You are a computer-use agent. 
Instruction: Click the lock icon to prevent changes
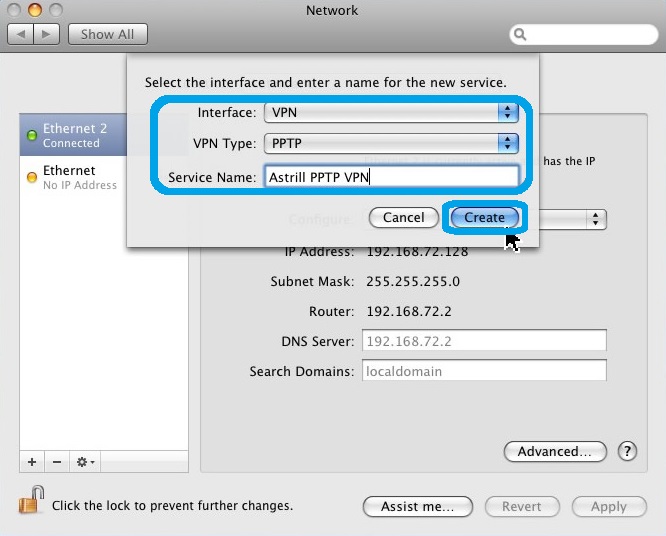pyautogui.click(x=32, y=500)
